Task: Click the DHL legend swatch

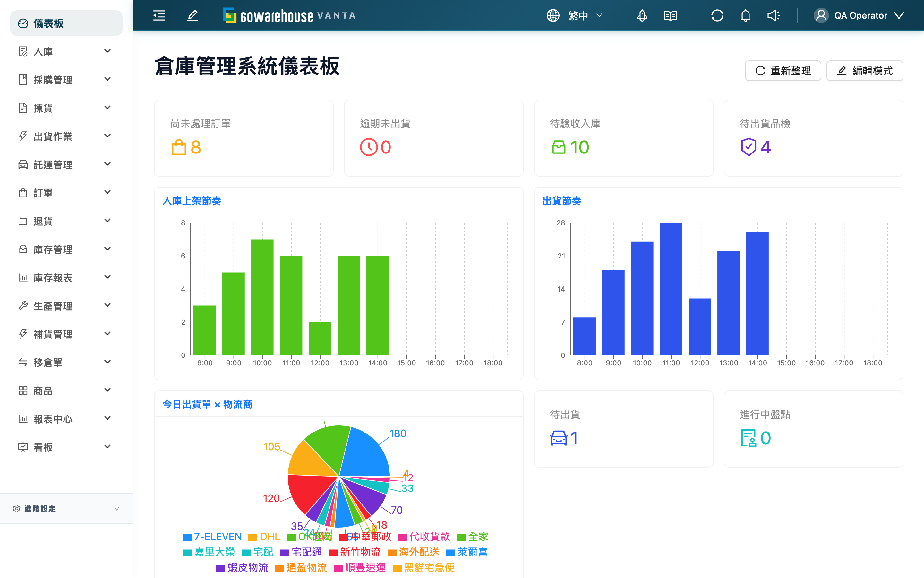Action: coord(252,538)
